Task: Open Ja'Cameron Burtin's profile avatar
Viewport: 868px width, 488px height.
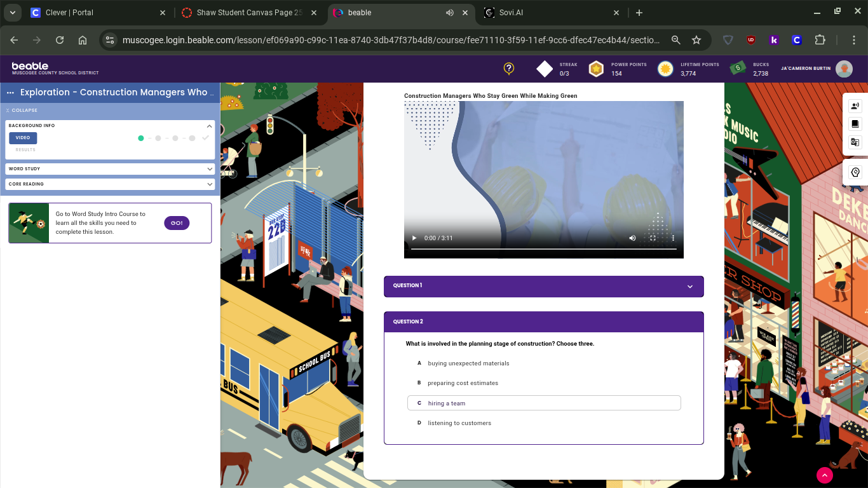Action: point(844,69)
